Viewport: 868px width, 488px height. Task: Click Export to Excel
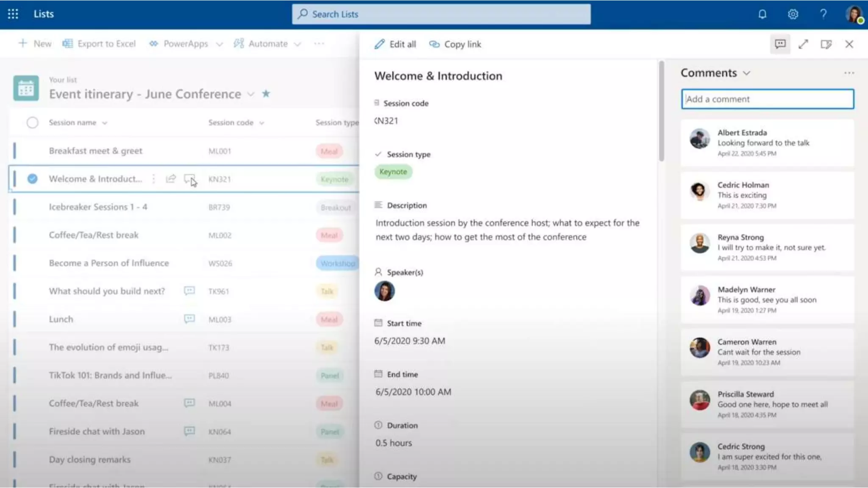point(99,44)
